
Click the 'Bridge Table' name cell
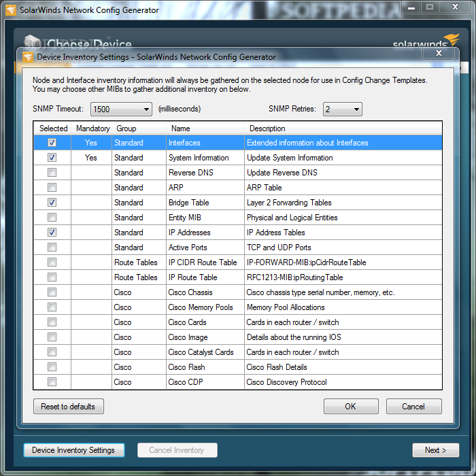point(205,203)
